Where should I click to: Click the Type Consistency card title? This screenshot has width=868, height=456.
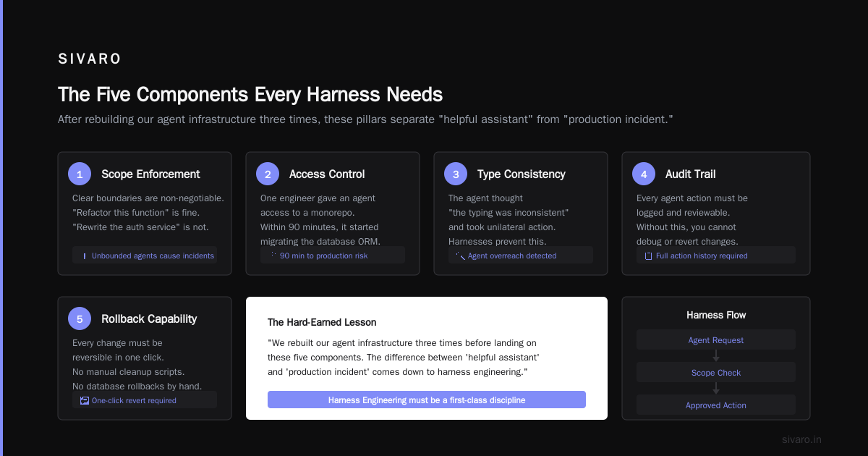click(522, 174)
